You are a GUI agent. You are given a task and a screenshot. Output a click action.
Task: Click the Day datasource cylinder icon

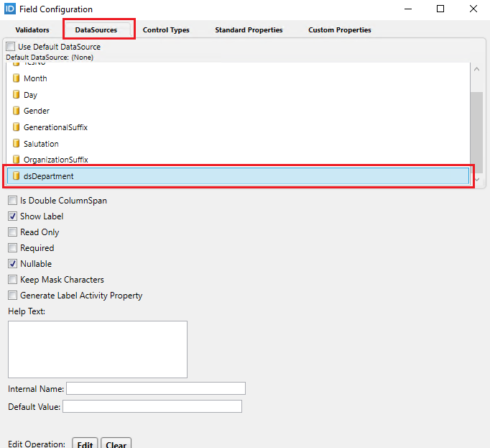point(16,94)
